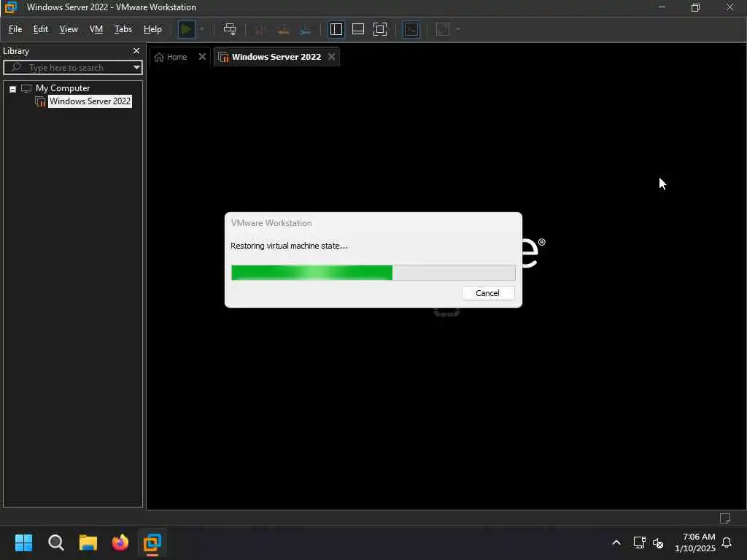The width and height of the screenshot is (747, 560).
Task: Open File Explorer from taskbar
Action: (x=88, y=542)
